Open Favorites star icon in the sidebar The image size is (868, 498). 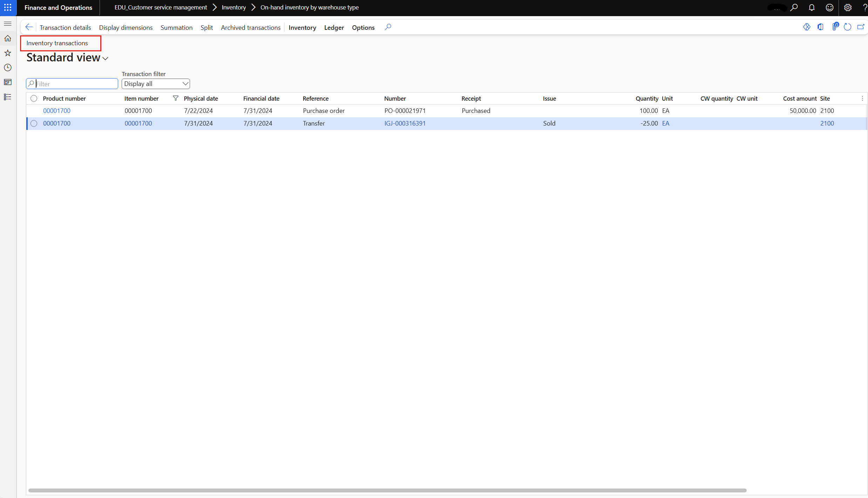pos(8,53)
